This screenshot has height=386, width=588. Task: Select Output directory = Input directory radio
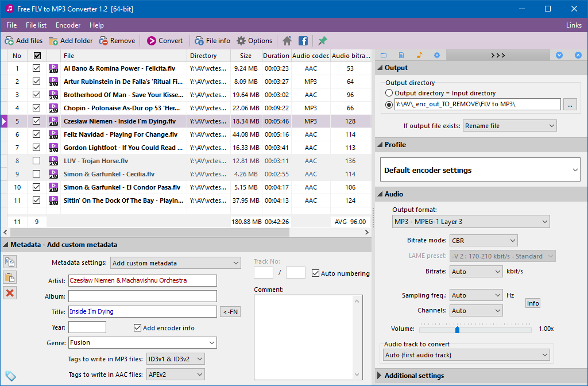click(x=389, y=93)
